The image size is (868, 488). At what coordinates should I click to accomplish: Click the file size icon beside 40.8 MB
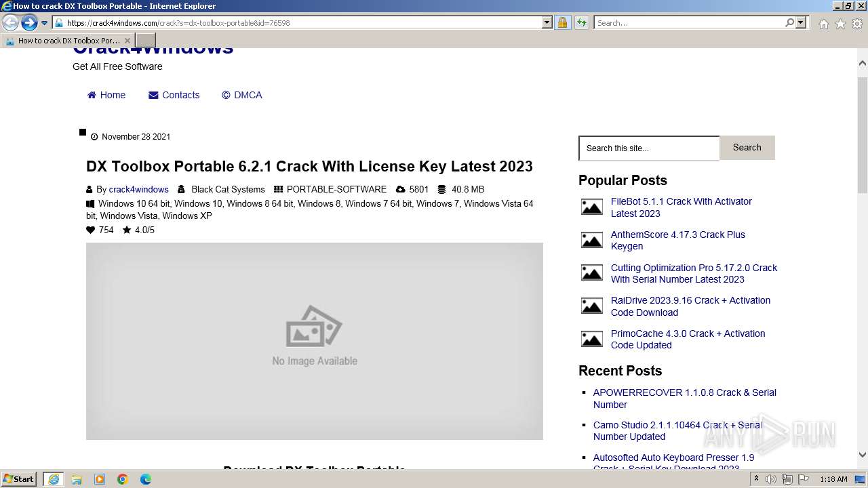coord(441,190)
